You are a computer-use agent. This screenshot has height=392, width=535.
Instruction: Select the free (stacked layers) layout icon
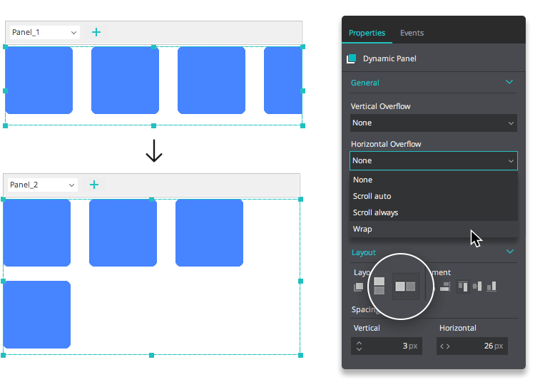(359, 287)
